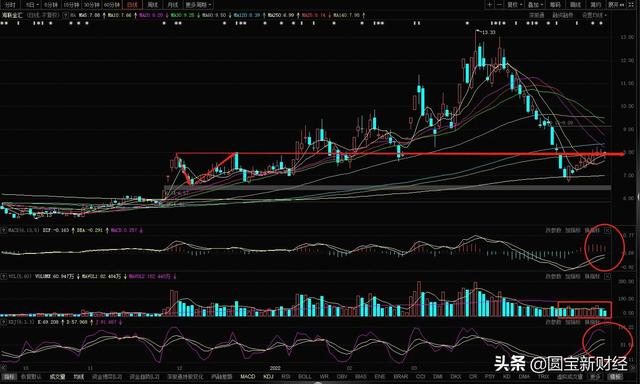
Task: Switch to 周线 weekly chart
Action: [x=153, y=5]
